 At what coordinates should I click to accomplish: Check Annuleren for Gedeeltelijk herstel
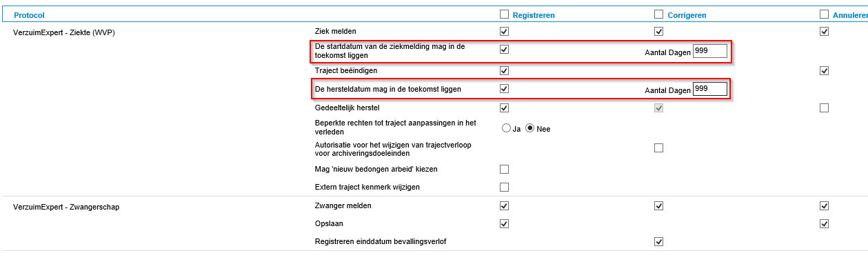(x=825, y=108)
